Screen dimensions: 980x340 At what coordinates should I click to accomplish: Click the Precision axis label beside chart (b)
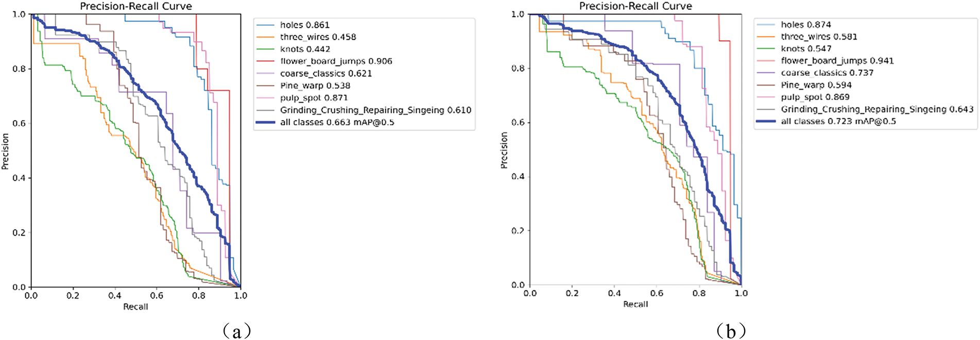tap(504, 150)
